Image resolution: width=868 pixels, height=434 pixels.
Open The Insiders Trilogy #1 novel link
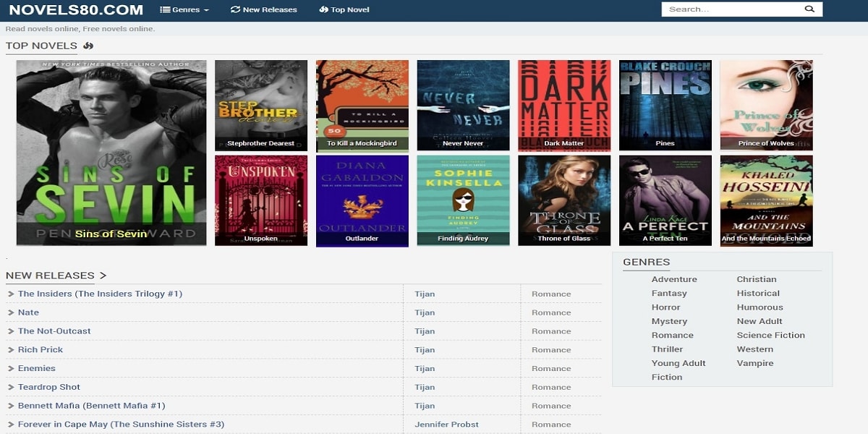point(100,294)
